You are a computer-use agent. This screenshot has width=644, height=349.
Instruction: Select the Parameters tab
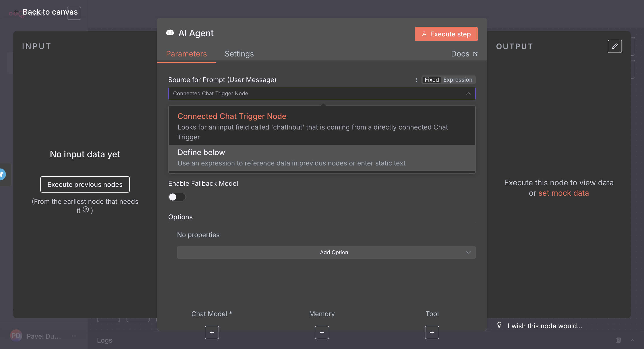tap(186, 54)
